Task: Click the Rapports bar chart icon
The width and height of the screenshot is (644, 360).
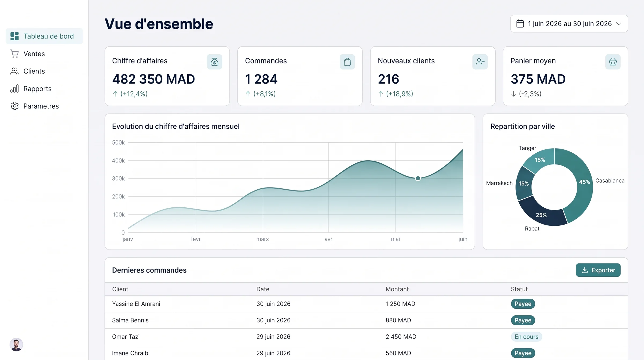Action: (14, 89)
